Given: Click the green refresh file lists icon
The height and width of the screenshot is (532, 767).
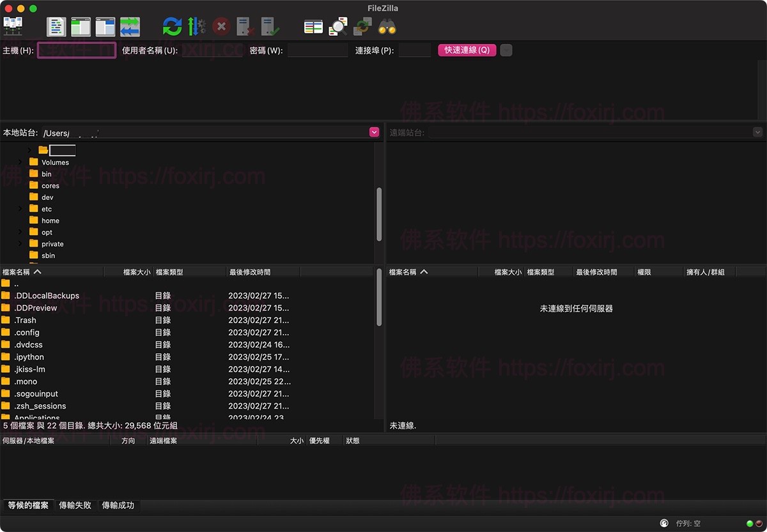Looking at the screenshot, I should click(172, 26).
